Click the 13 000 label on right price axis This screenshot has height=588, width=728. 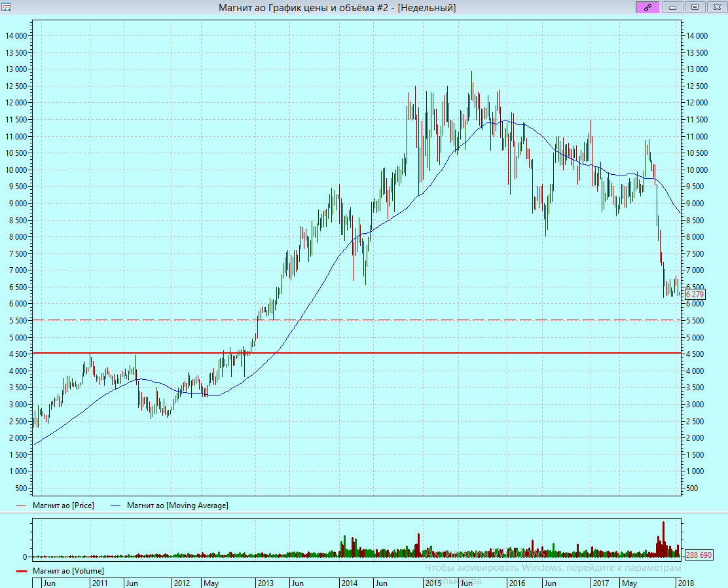click(697, 69)
